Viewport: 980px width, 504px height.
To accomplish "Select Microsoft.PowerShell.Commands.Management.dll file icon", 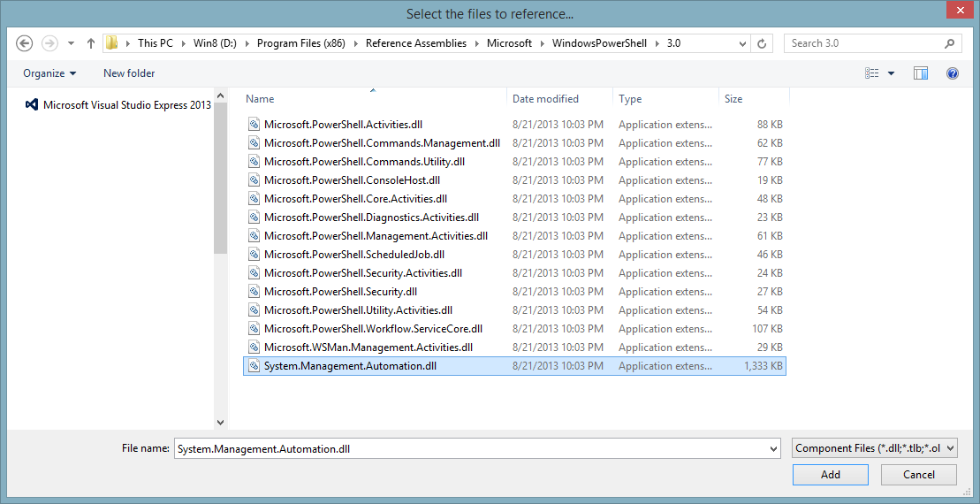I will 254,143.
